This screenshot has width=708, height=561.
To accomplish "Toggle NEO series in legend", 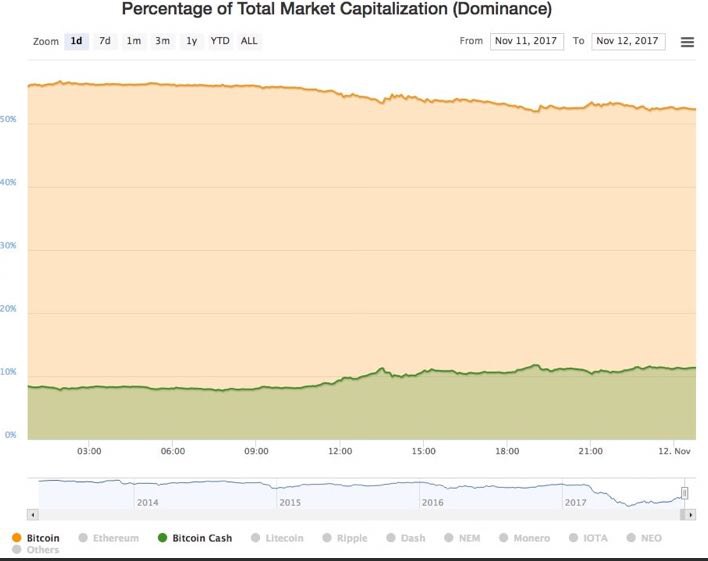I will [x=644, y=538].
